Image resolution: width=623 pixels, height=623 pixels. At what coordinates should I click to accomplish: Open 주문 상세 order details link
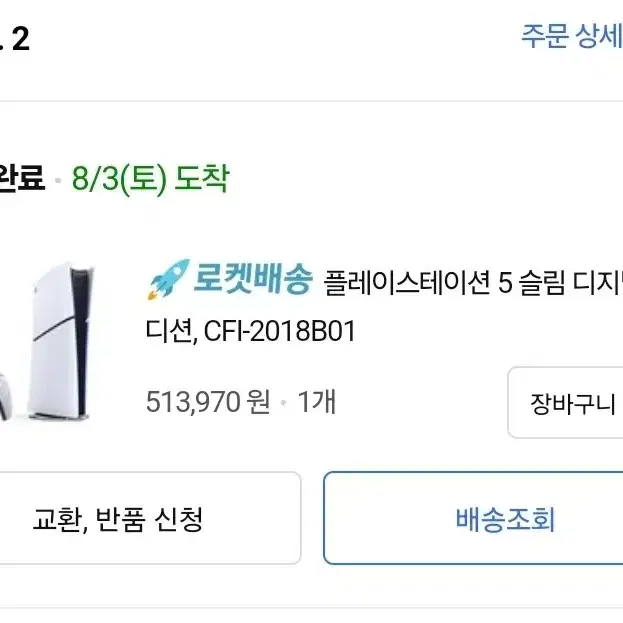[x=572, y=37]
